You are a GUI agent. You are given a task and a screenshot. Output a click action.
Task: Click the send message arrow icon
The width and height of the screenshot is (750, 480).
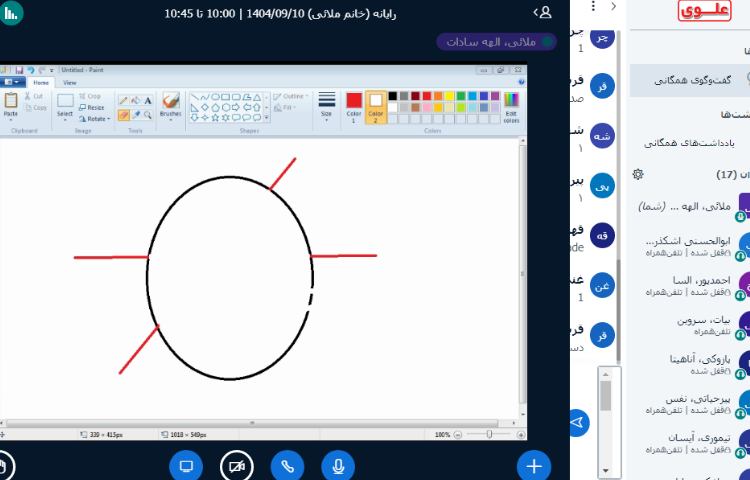[x=579, y=423]
